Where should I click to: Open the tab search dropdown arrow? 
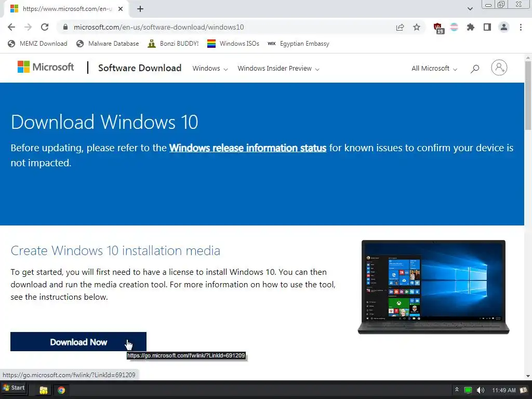click(470, 9)
